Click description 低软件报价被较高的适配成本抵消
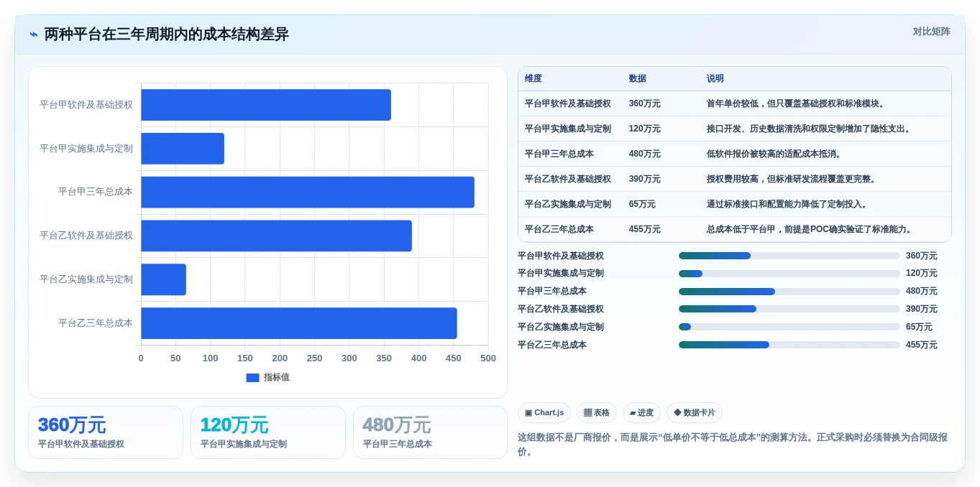 coord(774,154)
